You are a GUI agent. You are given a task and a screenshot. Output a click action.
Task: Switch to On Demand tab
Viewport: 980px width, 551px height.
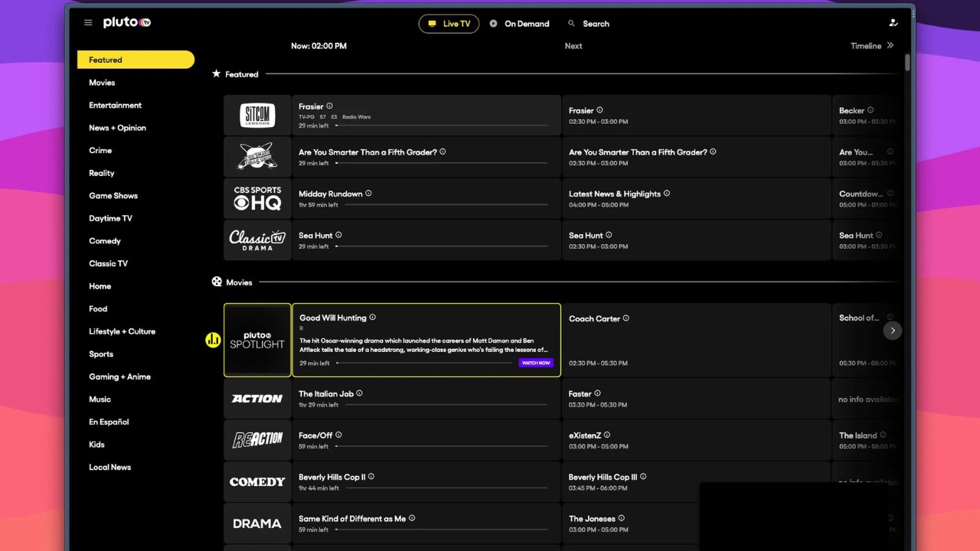[519, 24]
